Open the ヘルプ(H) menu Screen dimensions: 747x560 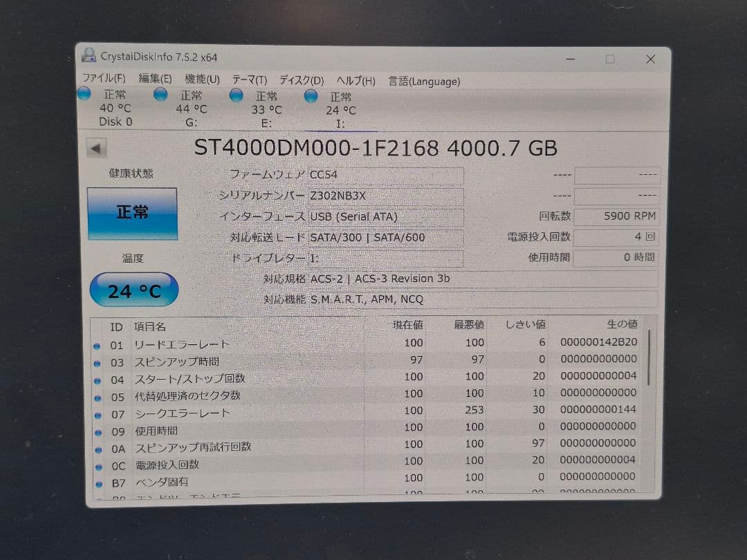click(354, 81)
